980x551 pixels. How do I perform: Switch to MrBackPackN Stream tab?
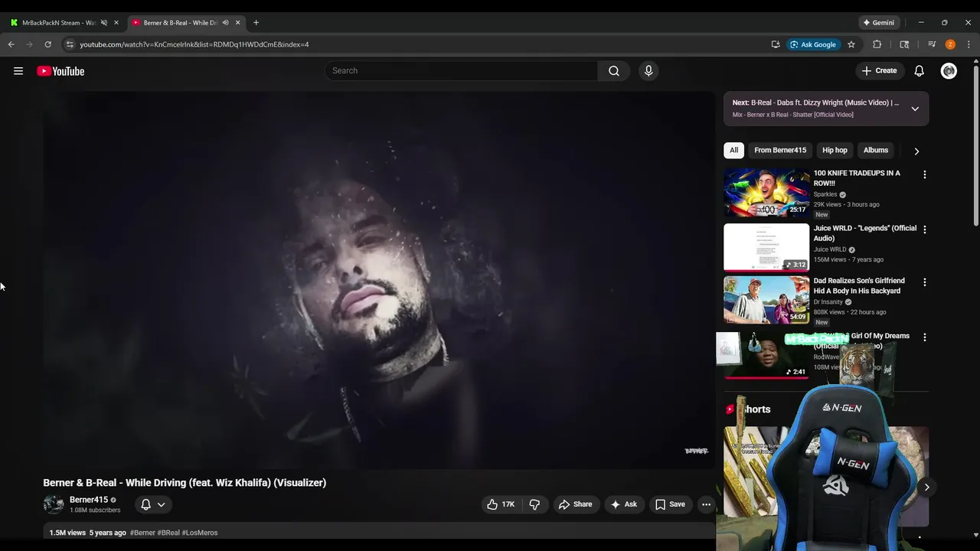coord(59,22)
